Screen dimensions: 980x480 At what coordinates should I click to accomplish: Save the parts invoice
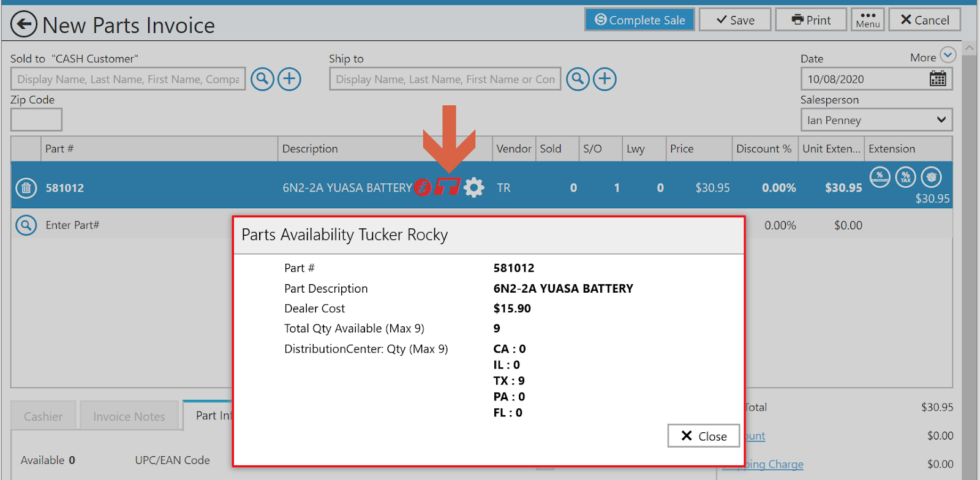[735, 20]
